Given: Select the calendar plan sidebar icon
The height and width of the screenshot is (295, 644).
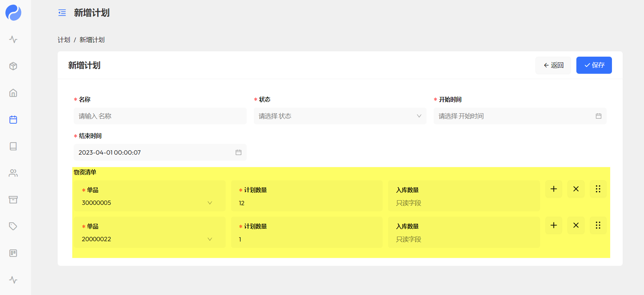Looking at the screenshot, I should (13, 120).
